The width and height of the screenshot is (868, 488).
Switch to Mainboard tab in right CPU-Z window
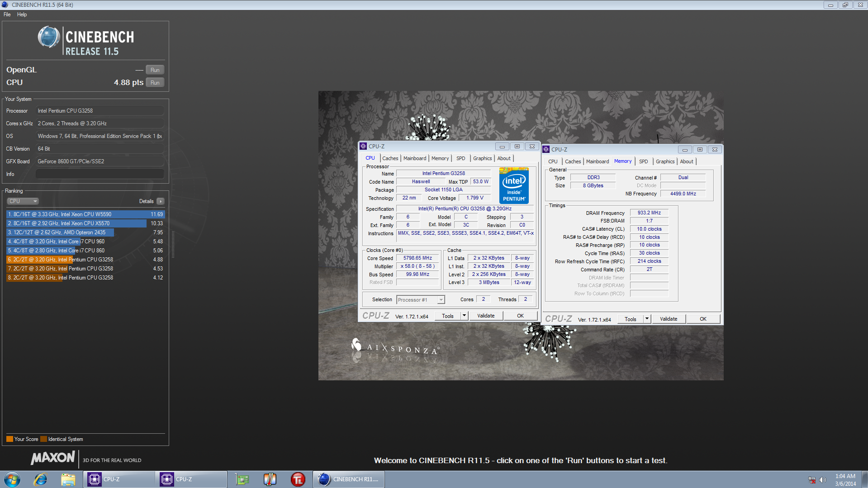(x=598, y=161)
